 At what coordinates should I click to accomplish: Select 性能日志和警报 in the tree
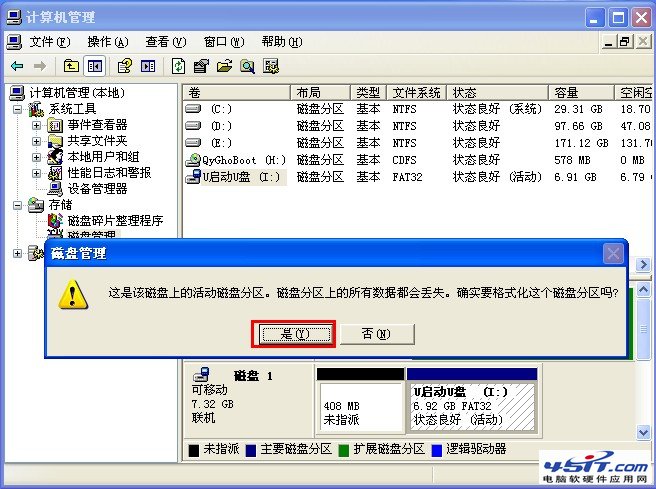pos(109,172)
